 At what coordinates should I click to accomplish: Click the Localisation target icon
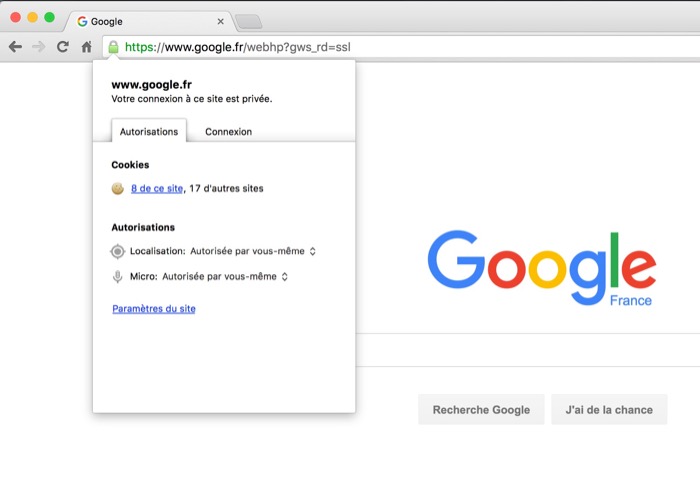click(118, 251)
